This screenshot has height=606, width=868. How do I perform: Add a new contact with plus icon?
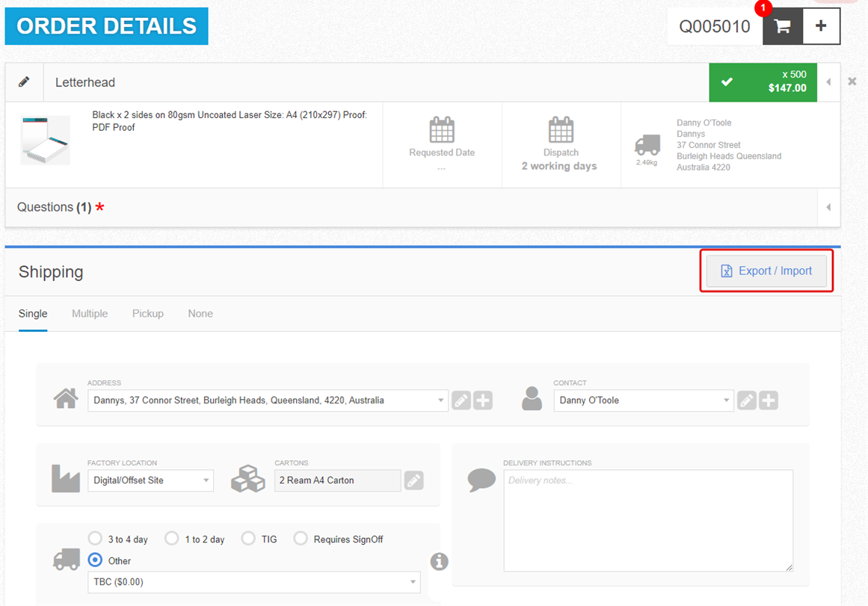(x=769, y=401)
